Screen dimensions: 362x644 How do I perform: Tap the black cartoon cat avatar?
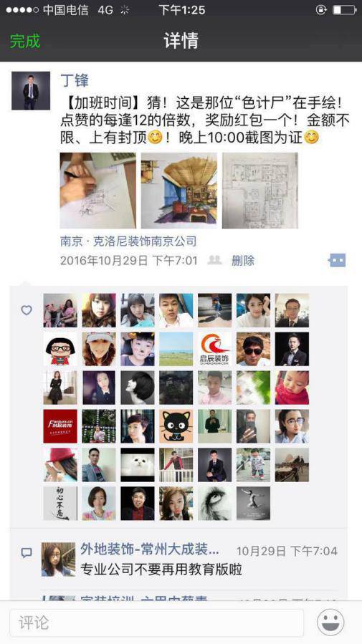[x=176, y=426]
